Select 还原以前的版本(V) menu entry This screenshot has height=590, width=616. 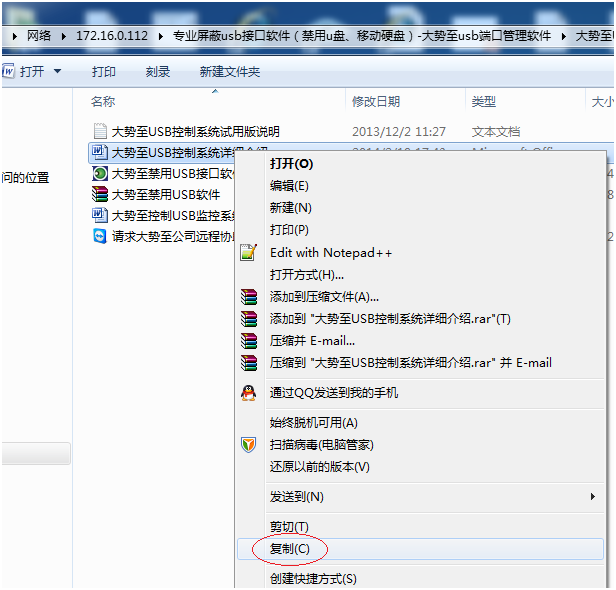coord(319,467)
